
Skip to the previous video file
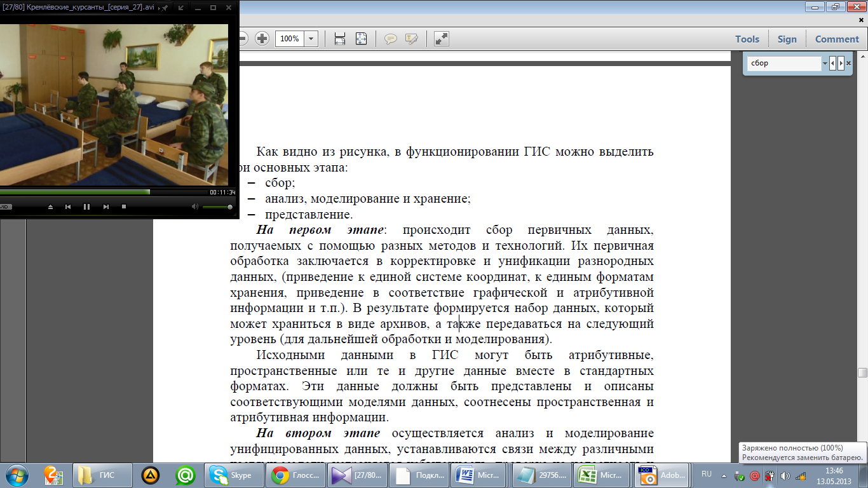68,207
